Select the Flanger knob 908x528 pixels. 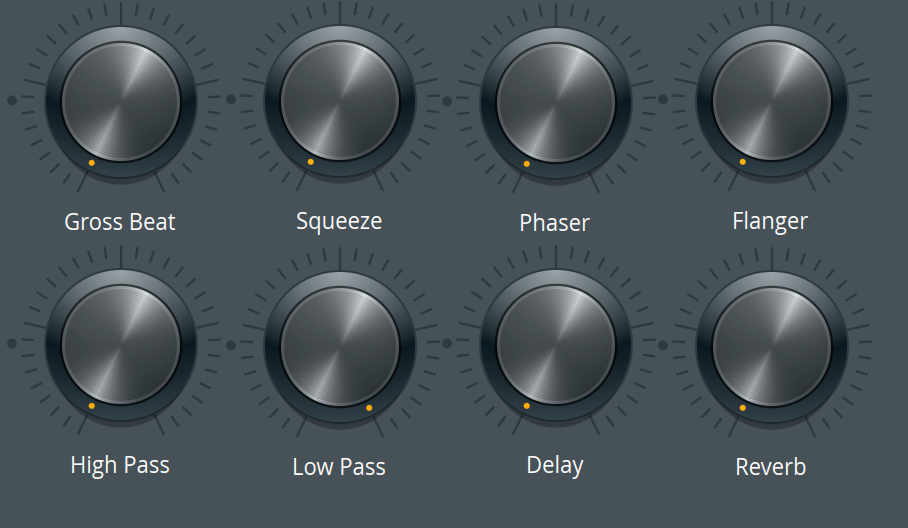(772, 101)
